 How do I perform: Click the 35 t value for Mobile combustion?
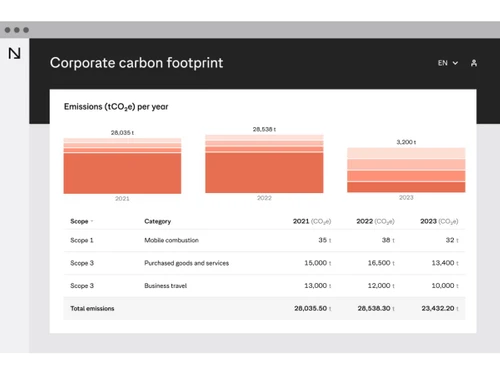(x=325, y=240)
